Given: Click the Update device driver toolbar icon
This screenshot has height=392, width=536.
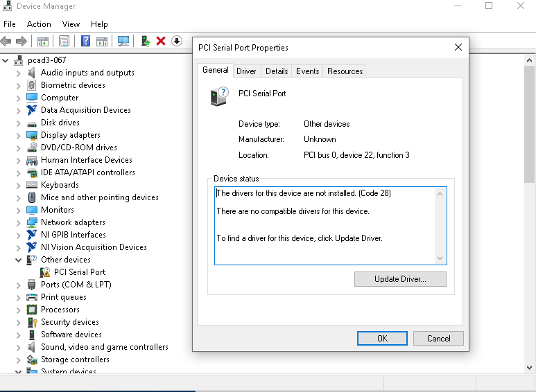Looking at the screenshot, I should 146,41.
